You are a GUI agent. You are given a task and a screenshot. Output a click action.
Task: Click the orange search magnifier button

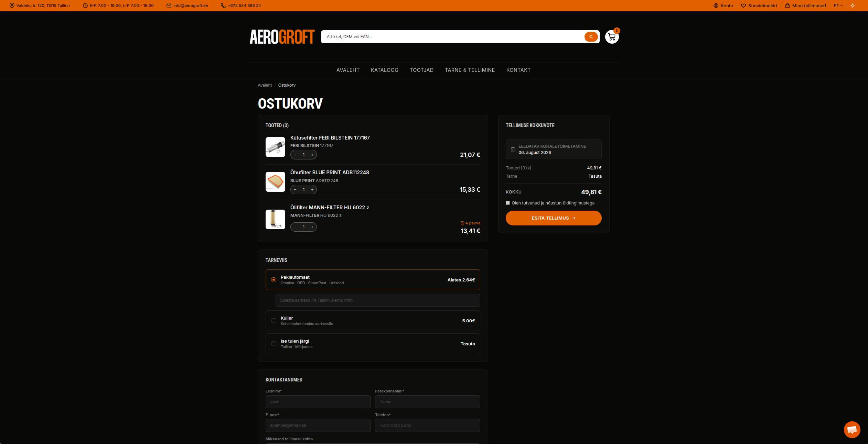pos(591,37)
